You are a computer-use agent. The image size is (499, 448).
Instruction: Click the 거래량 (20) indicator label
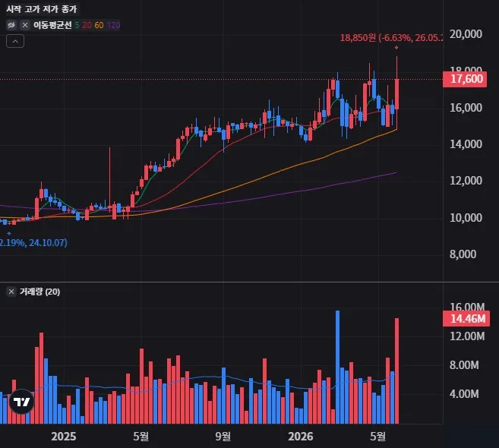pyautogui.click(x=39, y=292)
